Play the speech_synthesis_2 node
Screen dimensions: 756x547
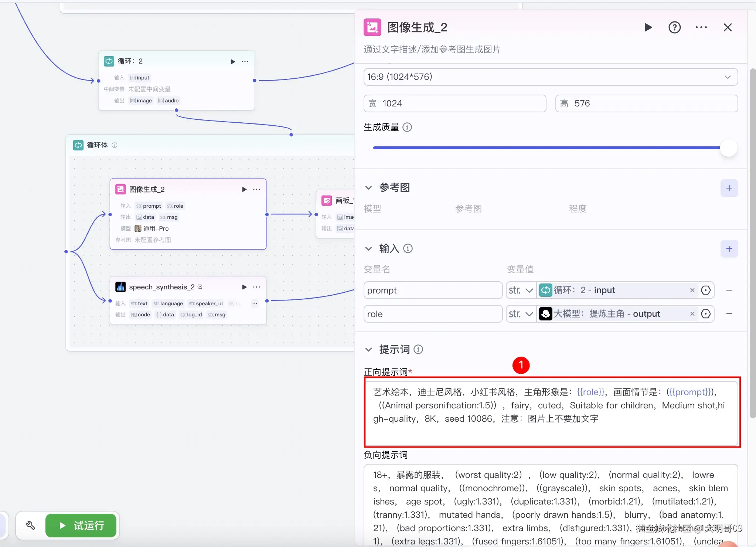(244, 287)
